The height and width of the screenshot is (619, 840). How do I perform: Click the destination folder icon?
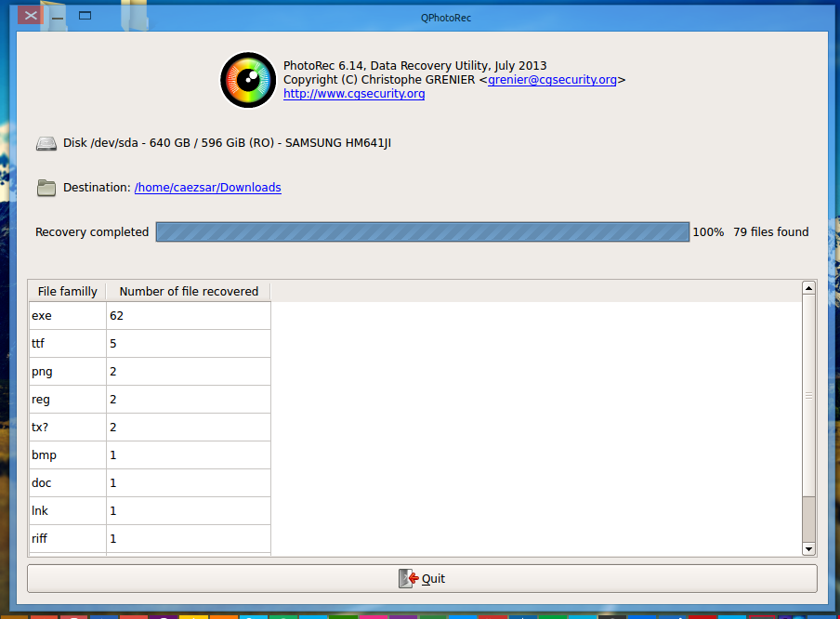point(46,188)
